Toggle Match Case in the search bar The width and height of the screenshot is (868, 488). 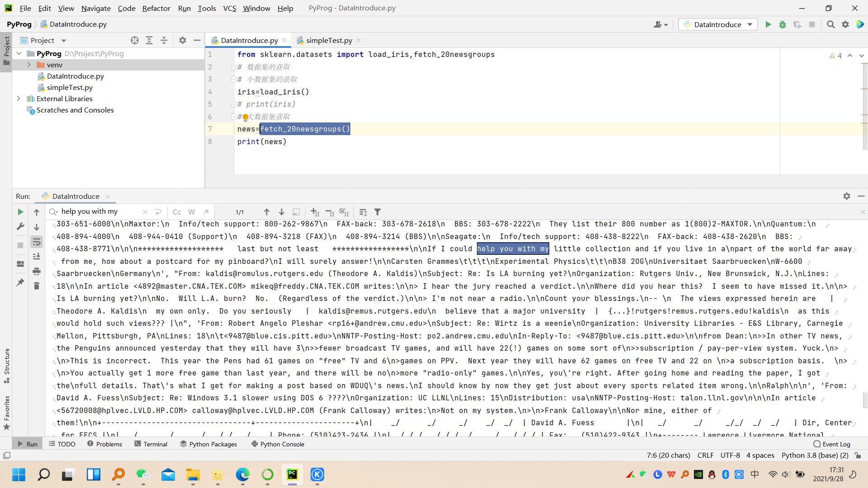pos(177,212)
